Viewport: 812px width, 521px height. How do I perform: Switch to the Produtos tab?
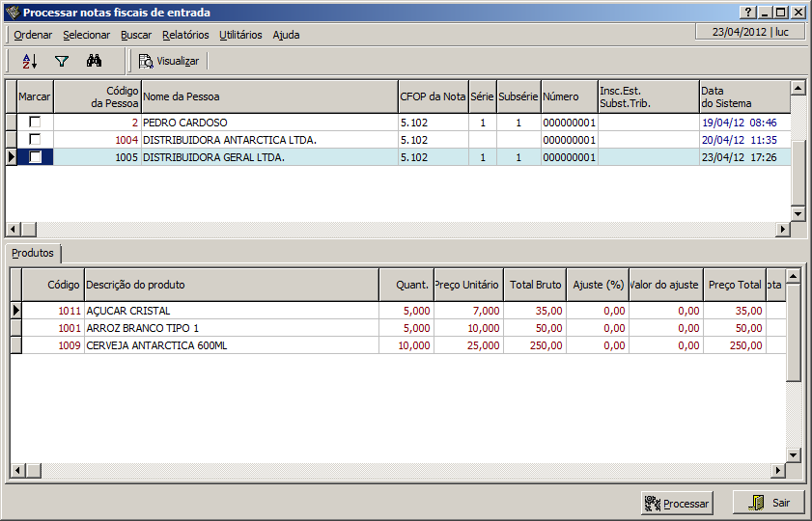[33, 253]
